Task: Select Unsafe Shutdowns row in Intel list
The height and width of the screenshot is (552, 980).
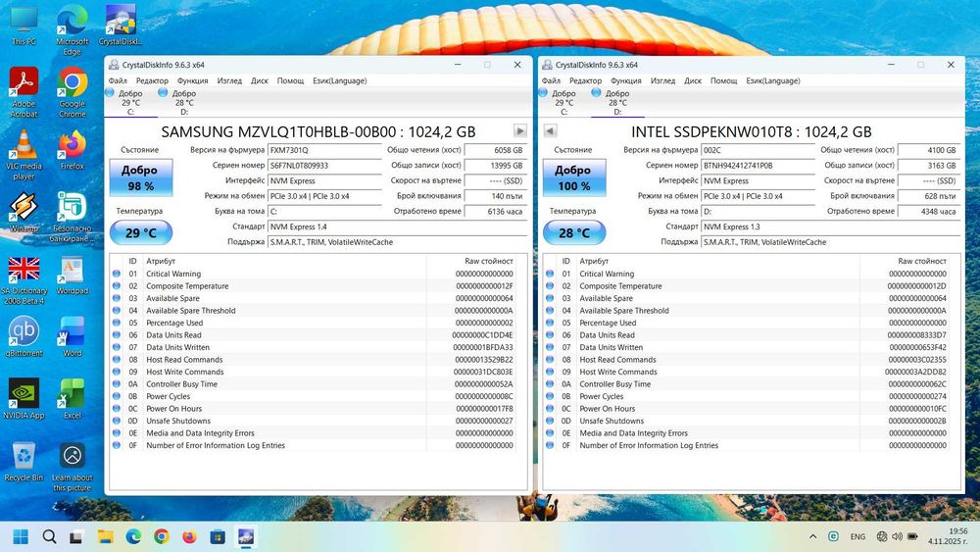Action: (x=747, y=421)
